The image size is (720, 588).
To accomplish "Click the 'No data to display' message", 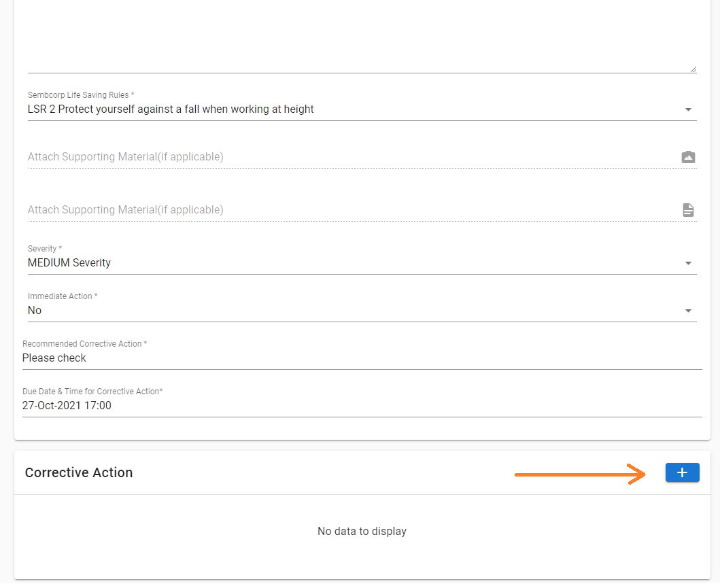I will click(362, 532).
